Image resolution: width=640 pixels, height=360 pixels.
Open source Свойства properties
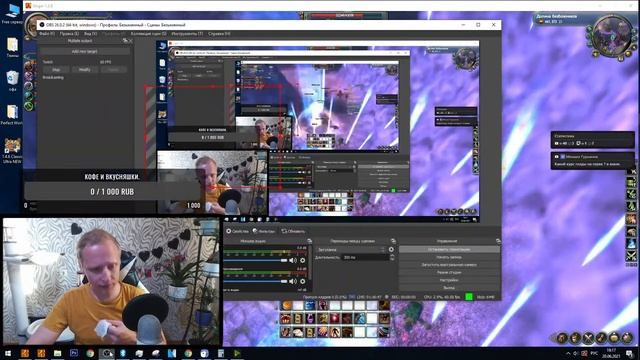pos(238,231)
